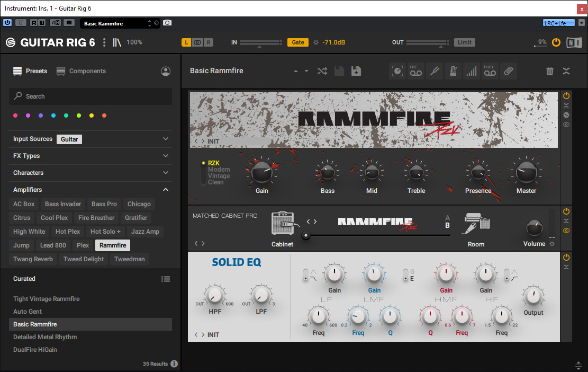Switch to the Components tab
This screenshot has height=372, width=588.
pyautogui.click(x=82, y=71)
